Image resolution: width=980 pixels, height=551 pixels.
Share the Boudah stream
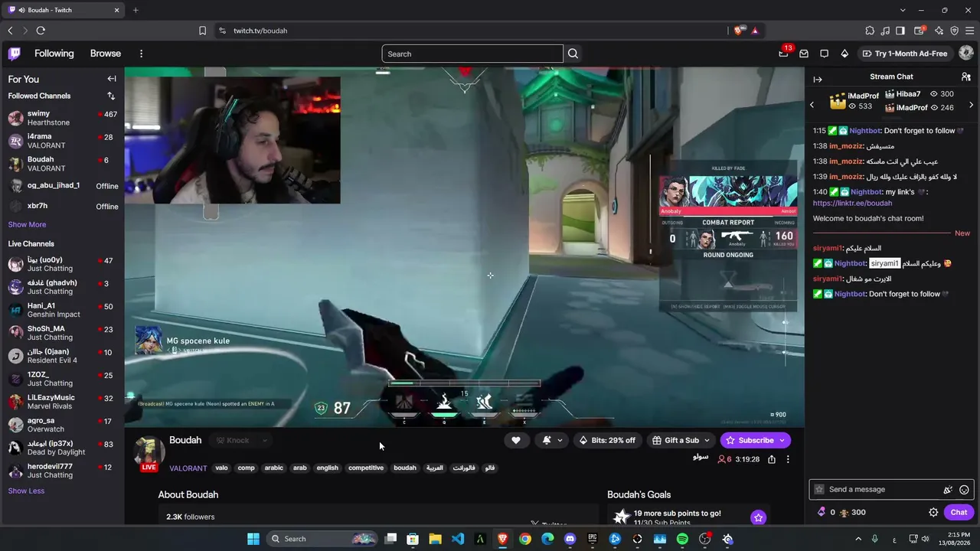point(772,459)
